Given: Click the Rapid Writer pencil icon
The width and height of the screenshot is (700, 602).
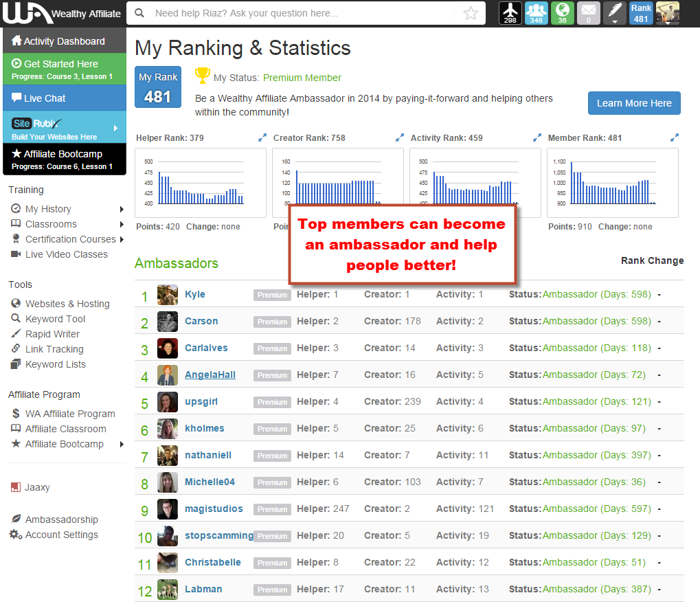Looking at the screenshot, I should [x=16, y=333].
